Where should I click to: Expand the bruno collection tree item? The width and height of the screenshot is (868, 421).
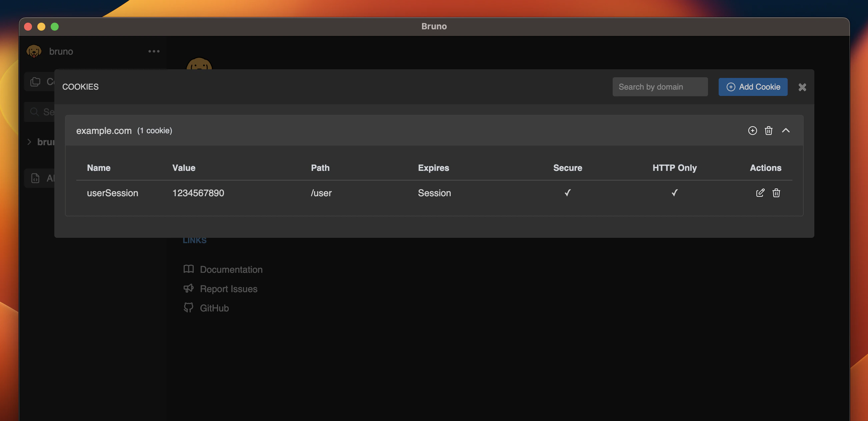pyautogui.click(x=29, y=142)
